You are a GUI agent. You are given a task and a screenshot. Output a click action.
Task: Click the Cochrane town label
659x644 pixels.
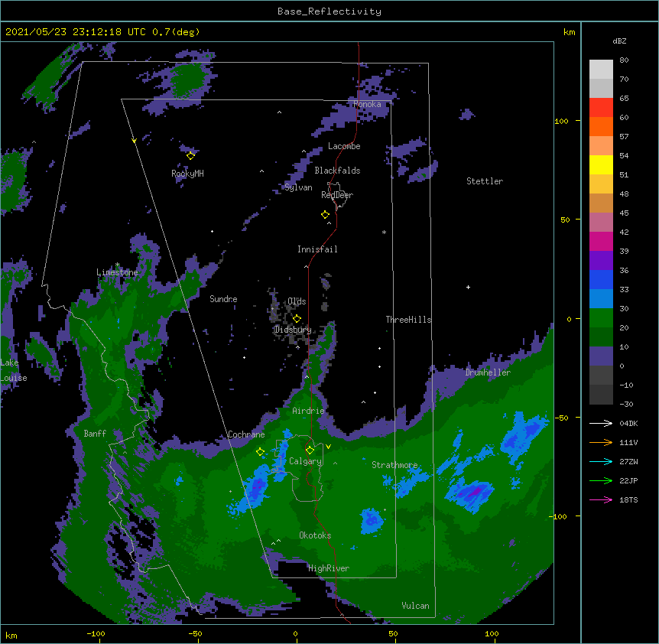[246, 434]
